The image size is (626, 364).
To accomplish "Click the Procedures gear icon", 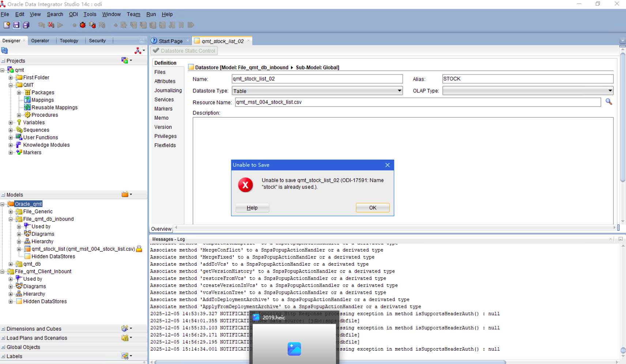I will click(27, 115).
